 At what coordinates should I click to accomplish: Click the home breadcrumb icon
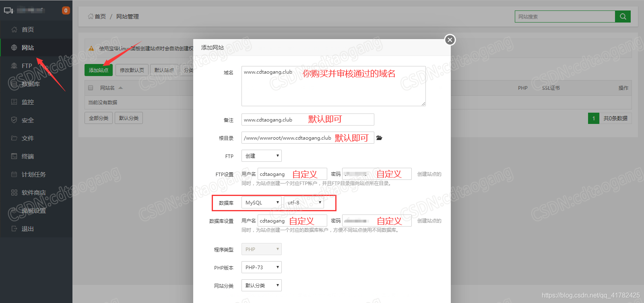point(91,16)
